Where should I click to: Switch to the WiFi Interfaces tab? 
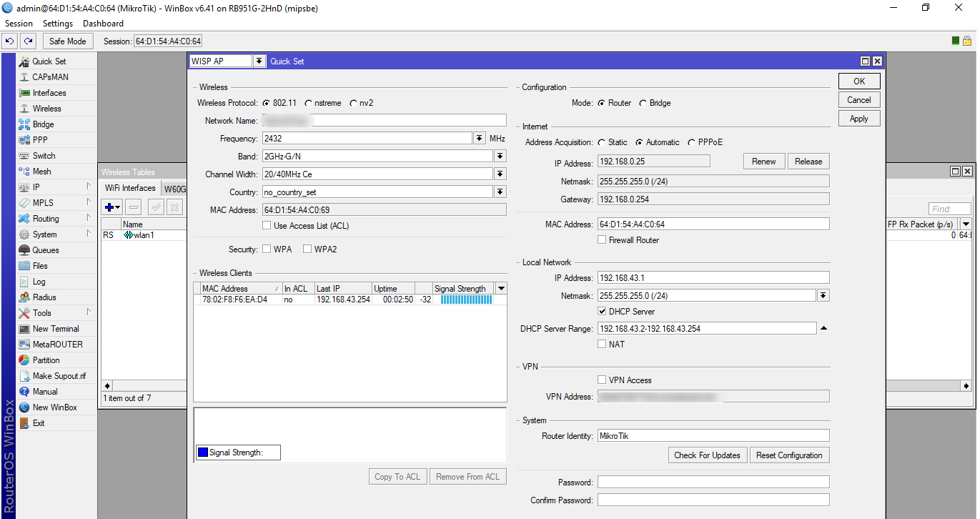coord(130,189)
